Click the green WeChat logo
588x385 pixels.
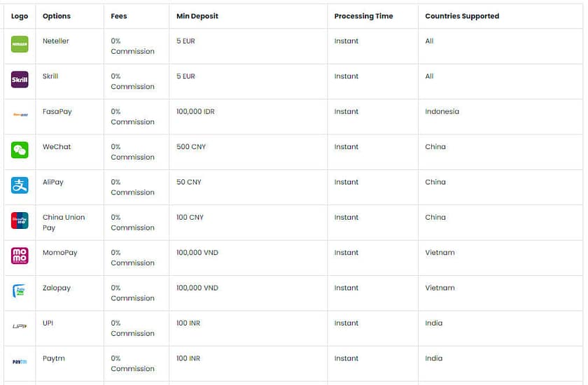click(20, 150)
